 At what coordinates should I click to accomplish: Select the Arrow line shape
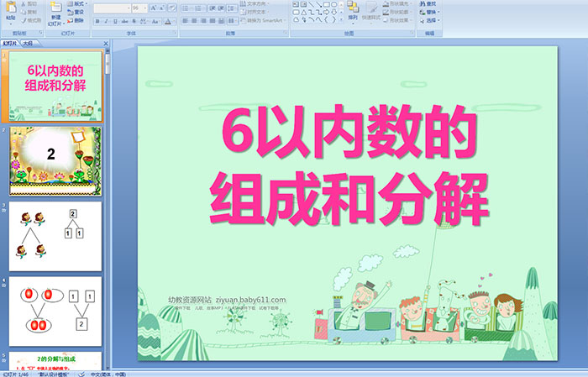pyautogui.click(x=318, y=4)
